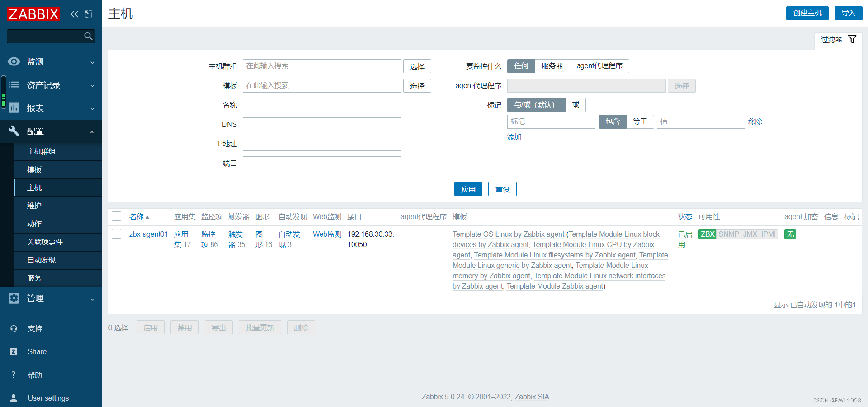Screen dimensions: 868x407
Task: Open Template OS Linux by Zabbix agent
Action: (508, 234)
